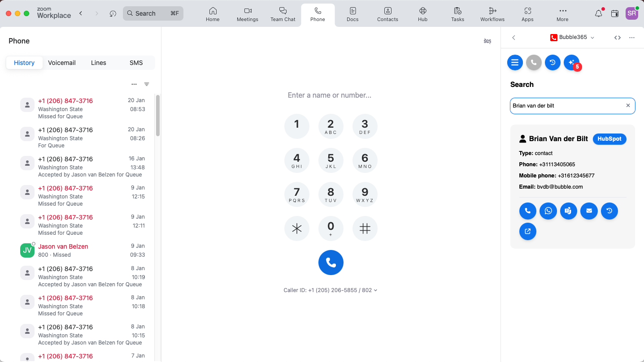The image size is (644, 362).
Task: Open Brian's contact in Microsoft Teams
Action: (x=568, y=211)
